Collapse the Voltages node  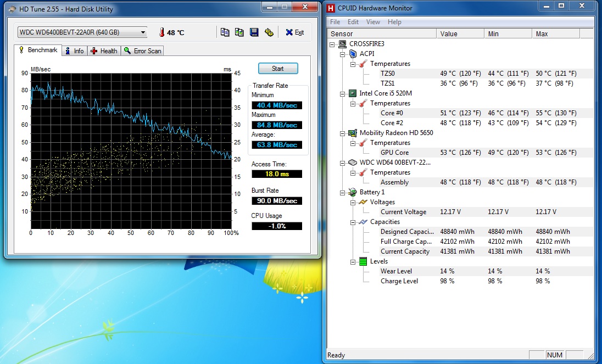(x=353, y=203)
